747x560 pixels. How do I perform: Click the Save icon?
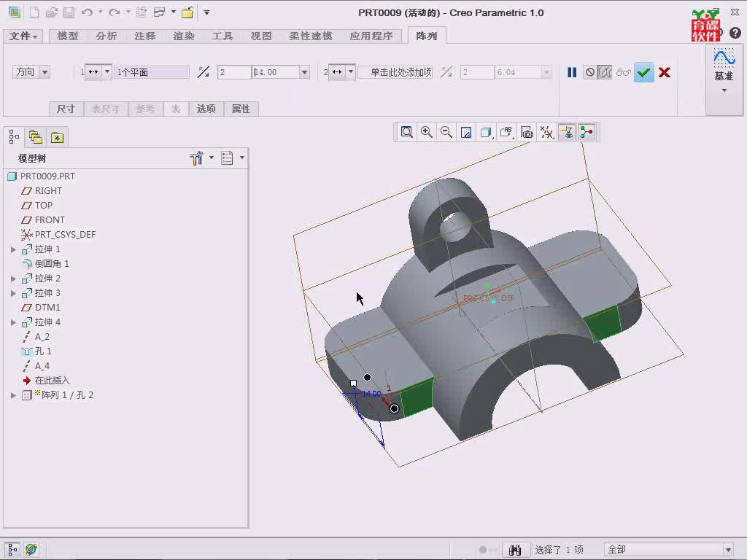[x=69, y=12]
